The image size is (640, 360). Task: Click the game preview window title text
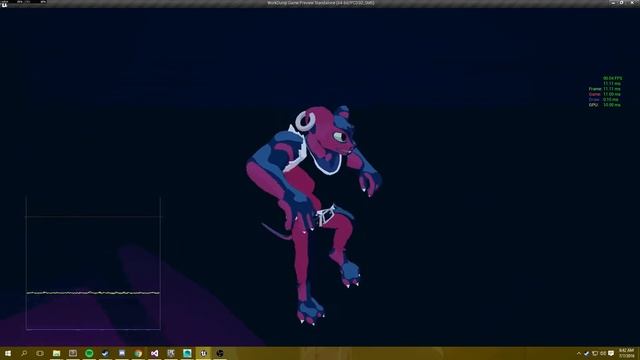tap(320, 3)
